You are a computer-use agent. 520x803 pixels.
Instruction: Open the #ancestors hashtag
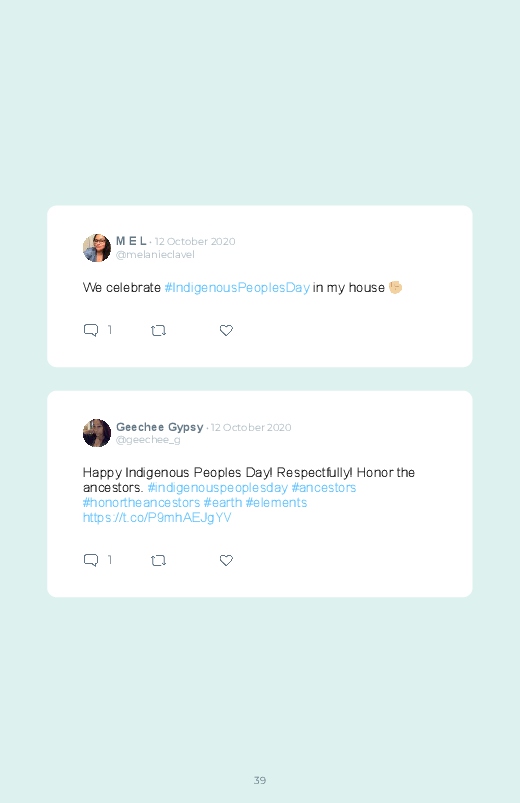pyautogui.click(x=324, y=488)
